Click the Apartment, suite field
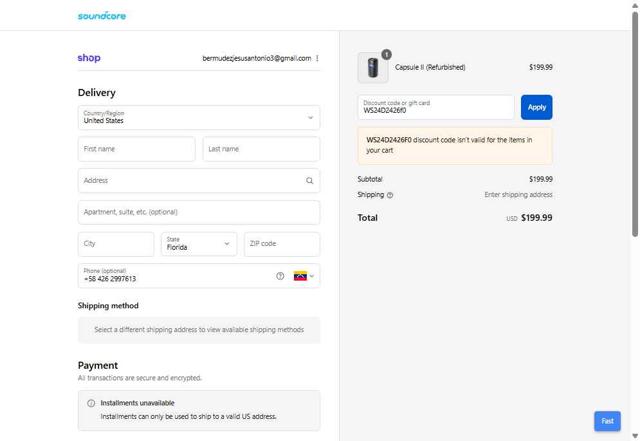The width and height of the screenshot is (640, 441). pos(199,212)
